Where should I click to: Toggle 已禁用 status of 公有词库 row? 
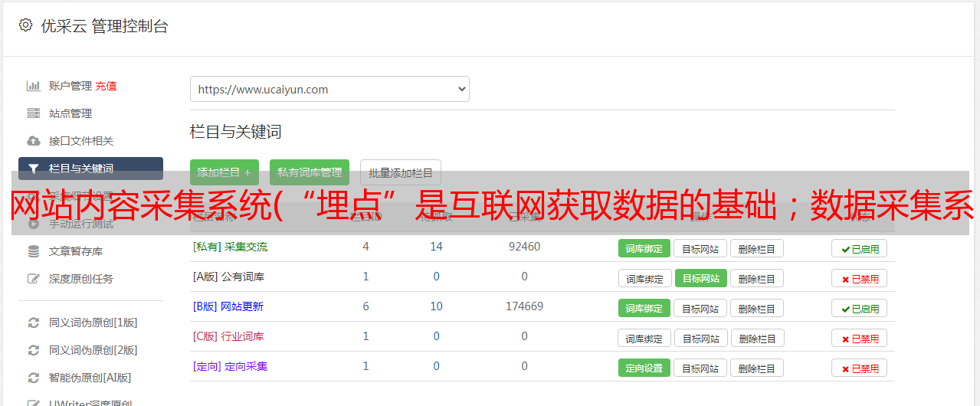(860, 278)
